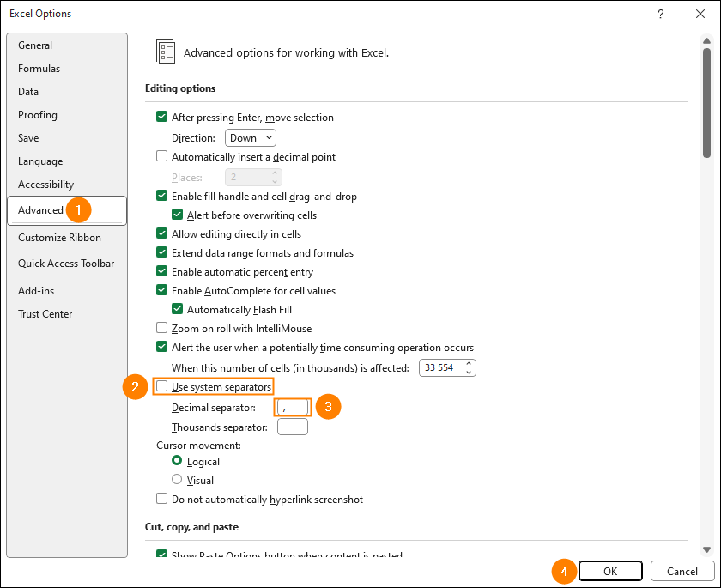Toggle Enable AutoComplete for cell values
This screenshot has height=588, width=721.
click(161, 289)
